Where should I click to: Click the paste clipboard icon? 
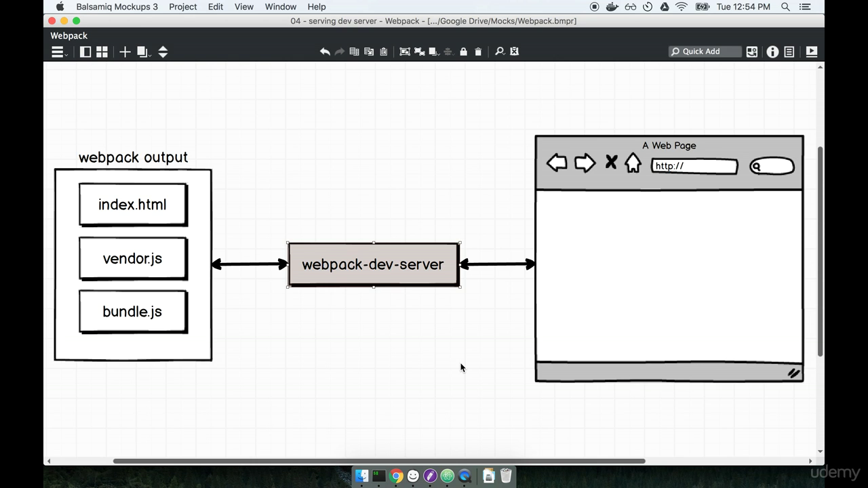pyautogui.click(x=384, y=52)
